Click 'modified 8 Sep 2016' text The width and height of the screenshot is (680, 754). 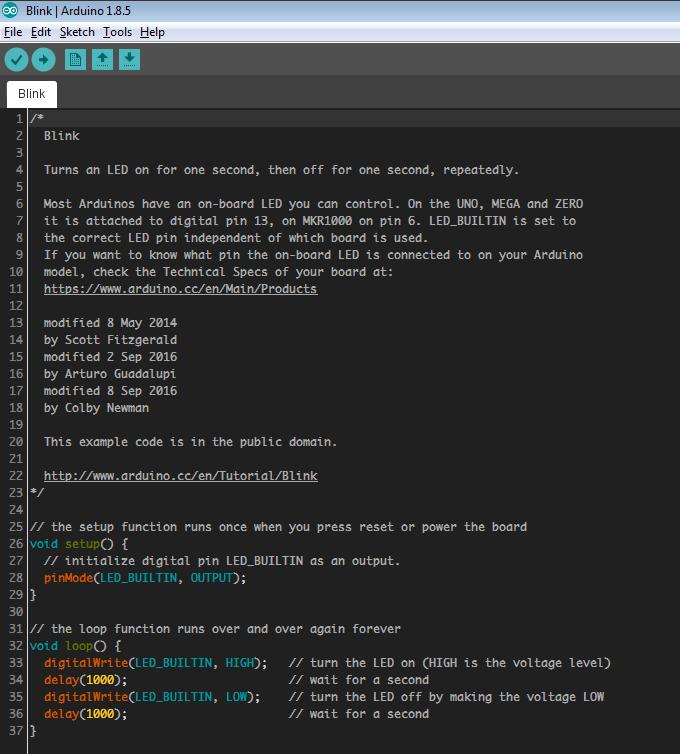(110, 391)
